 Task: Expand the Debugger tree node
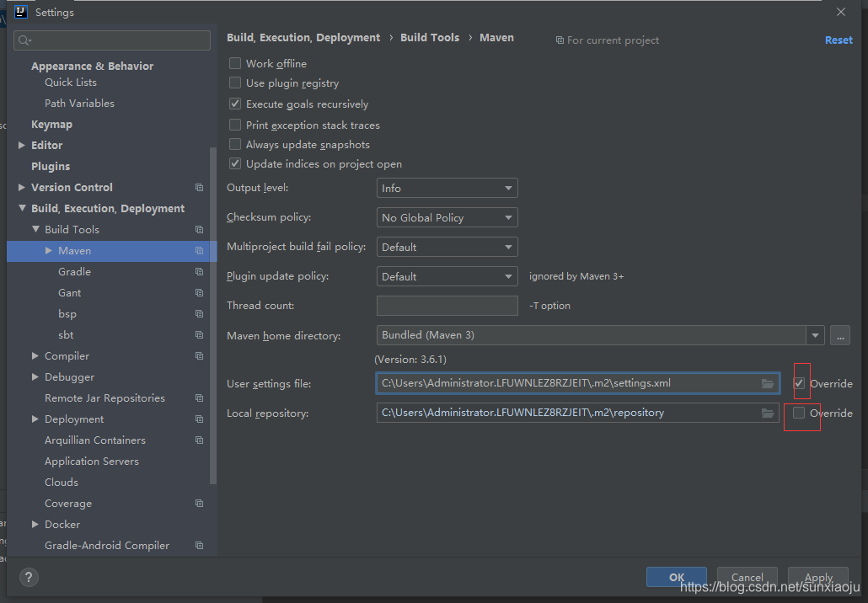point(35,376)
